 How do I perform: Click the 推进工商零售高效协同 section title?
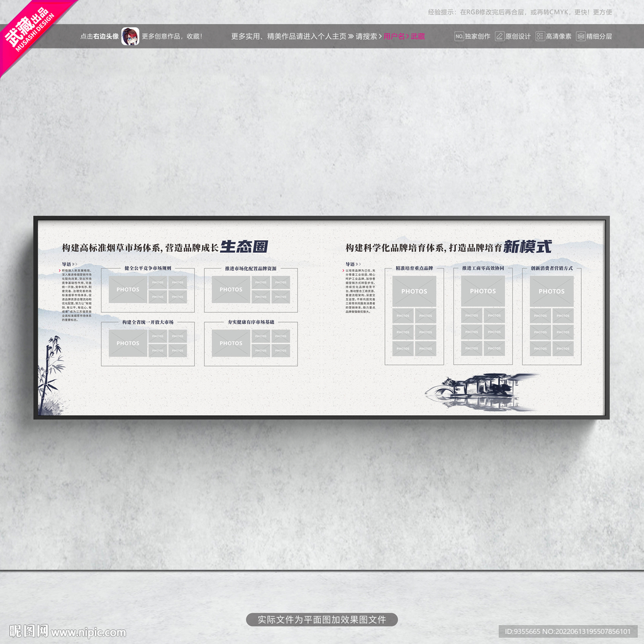tap(483, 268)
